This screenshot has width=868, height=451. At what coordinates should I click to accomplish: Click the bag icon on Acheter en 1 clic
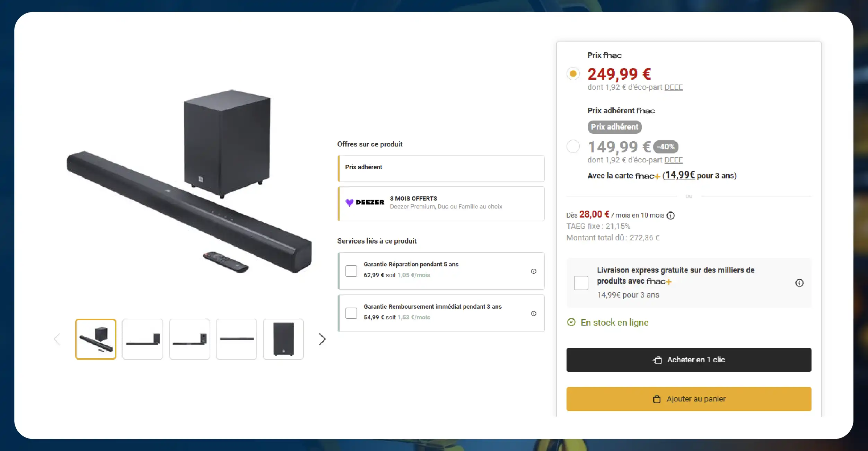(658, 360)
